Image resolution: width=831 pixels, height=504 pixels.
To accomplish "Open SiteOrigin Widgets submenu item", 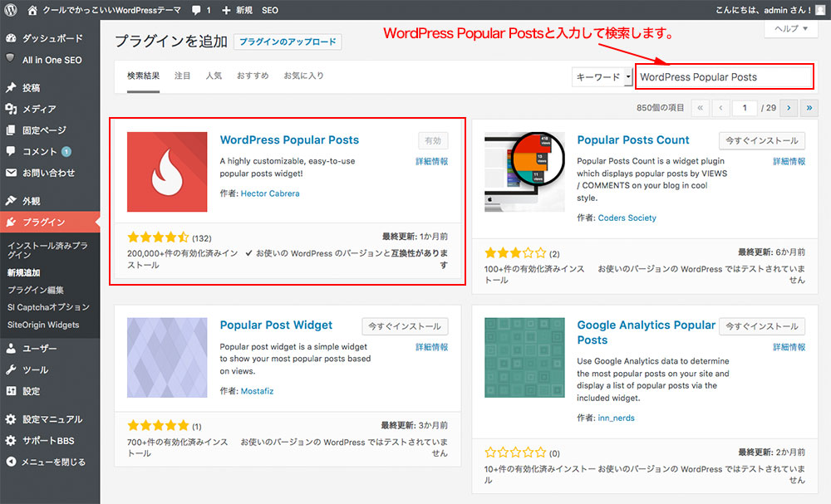I will coord(43,325).
